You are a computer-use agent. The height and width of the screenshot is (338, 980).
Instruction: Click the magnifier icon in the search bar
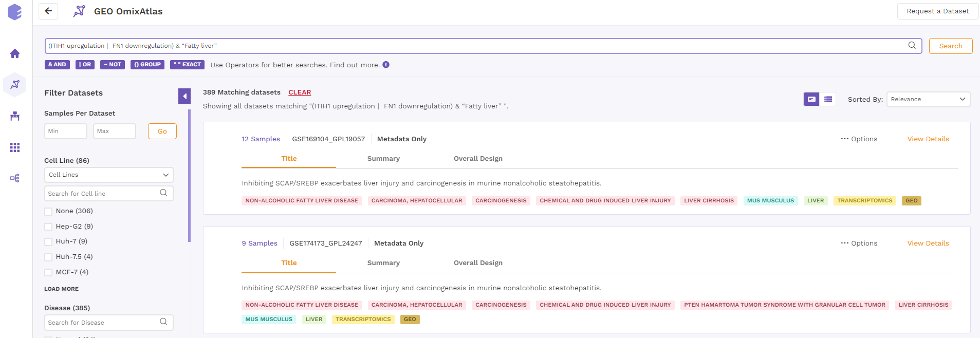[912, 45]
